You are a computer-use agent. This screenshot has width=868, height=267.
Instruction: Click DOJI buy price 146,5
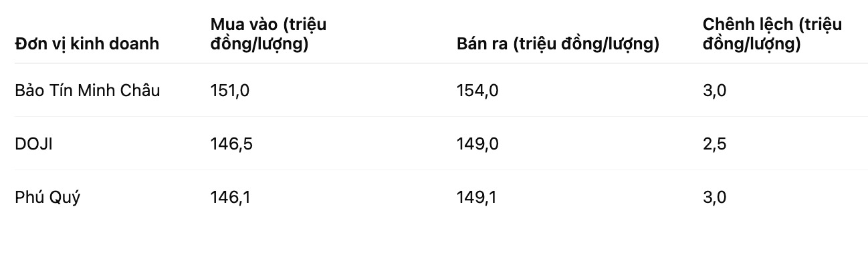click(x=231, y=144)
